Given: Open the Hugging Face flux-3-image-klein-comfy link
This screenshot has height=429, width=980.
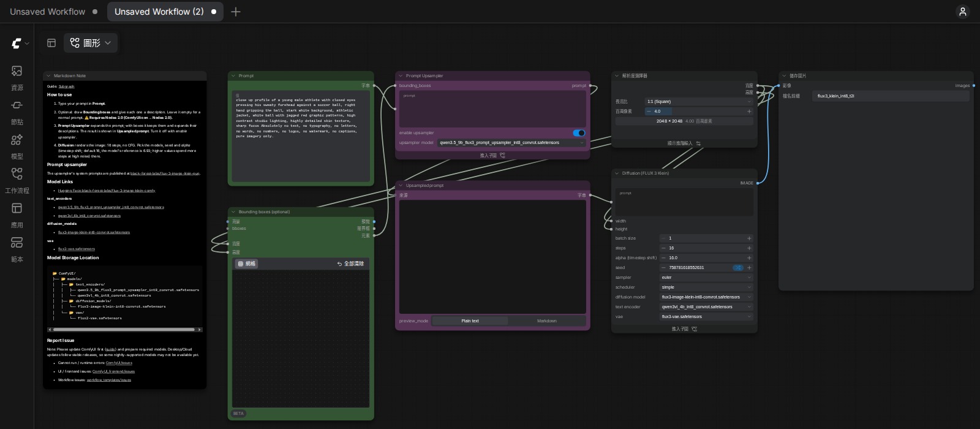Looking at the screenshot, I should coord(107,191).
